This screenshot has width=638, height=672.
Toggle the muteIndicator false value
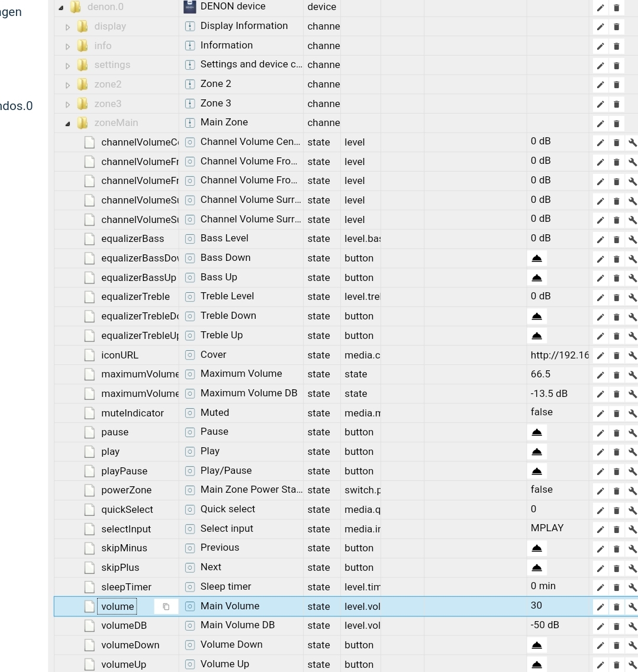click(x=541, y=412)
